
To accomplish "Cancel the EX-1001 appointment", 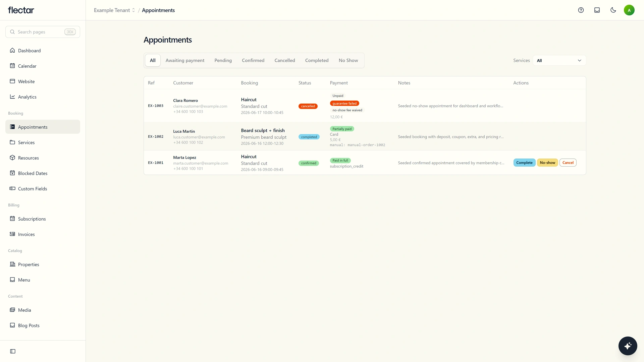I will (568, 163).
